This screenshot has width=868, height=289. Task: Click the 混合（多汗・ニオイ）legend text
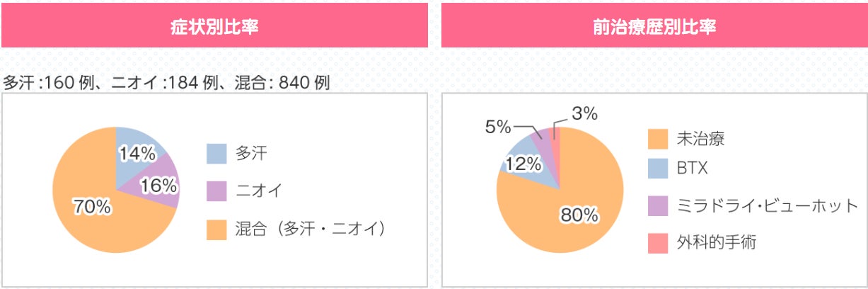311,229
